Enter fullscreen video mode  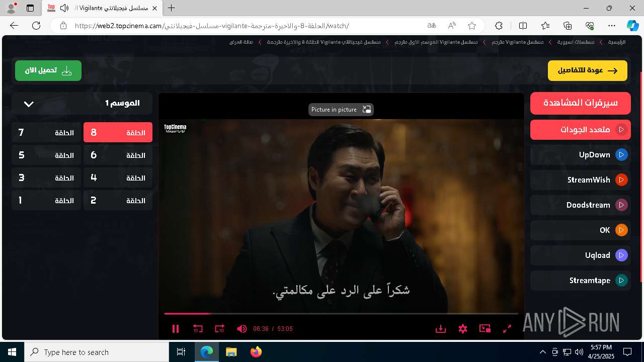(507, 329)
